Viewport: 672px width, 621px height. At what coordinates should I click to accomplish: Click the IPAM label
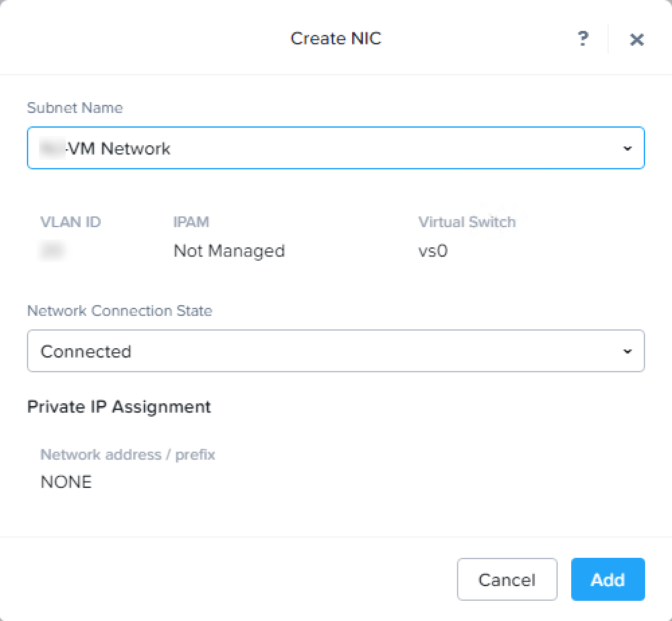(x=192, y=222)
